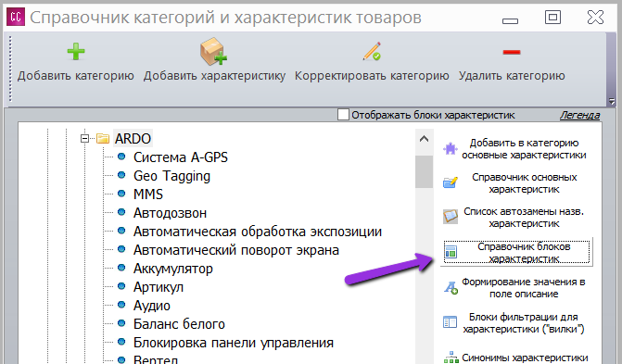Select Баланс белого in the tree
622x364 pixels.
point(179,324)
